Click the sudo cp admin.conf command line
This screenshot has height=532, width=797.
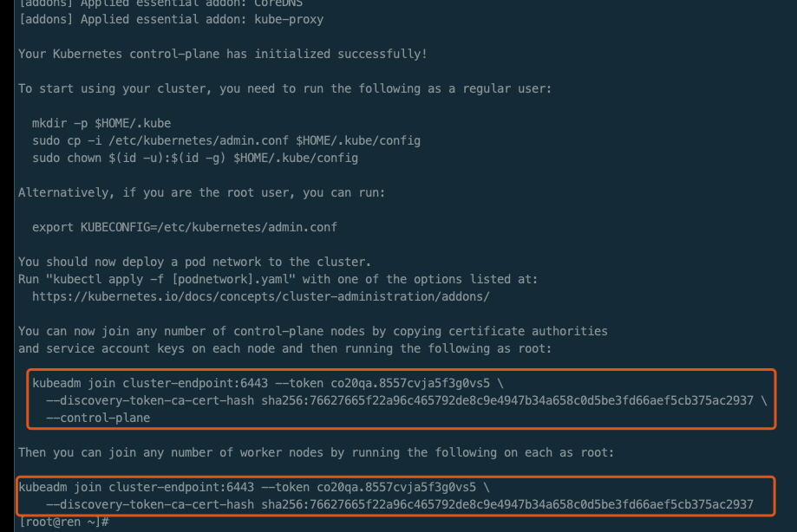tap(226, 140)
